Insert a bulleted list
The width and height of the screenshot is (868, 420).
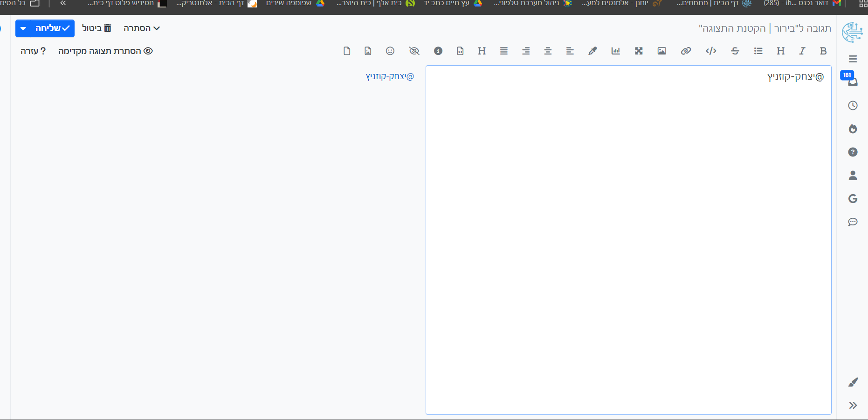[x=758, y=51]
